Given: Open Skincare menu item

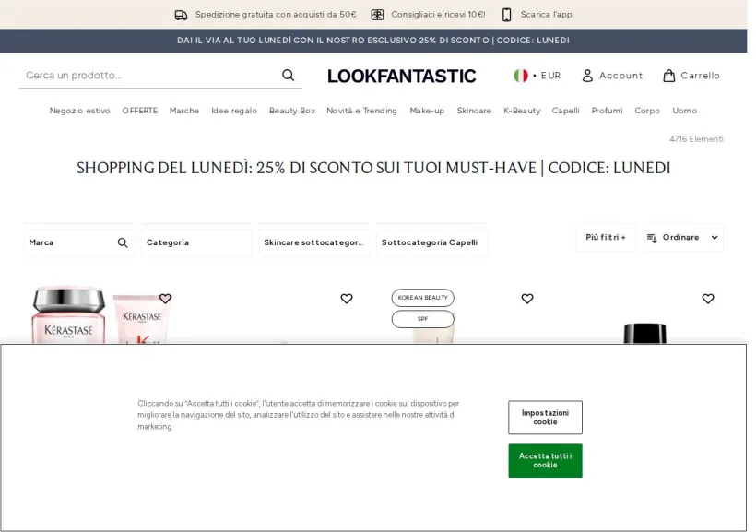Looking at the screenshot, I should [x=474, y=111].
